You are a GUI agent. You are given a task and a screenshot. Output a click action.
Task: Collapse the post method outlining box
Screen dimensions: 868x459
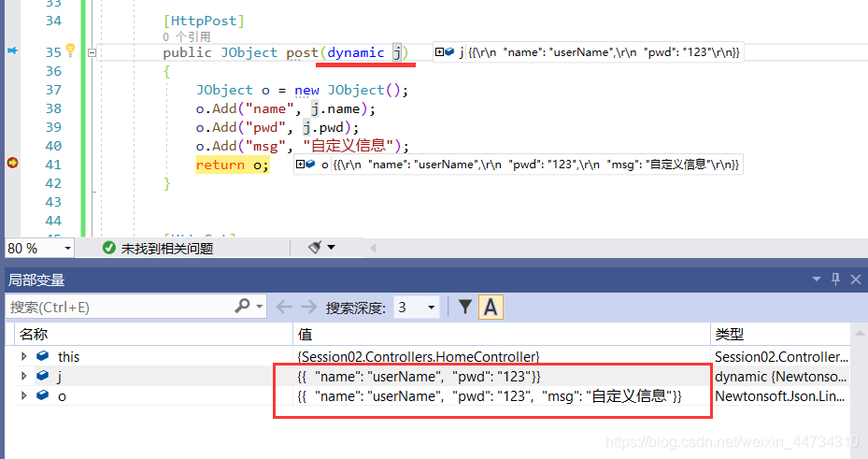[92, 52]
